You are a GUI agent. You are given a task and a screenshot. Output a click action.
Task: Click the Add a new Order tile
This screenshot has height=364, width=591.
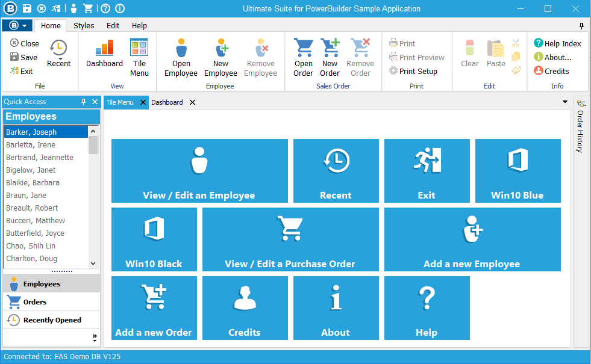[154, 308]
